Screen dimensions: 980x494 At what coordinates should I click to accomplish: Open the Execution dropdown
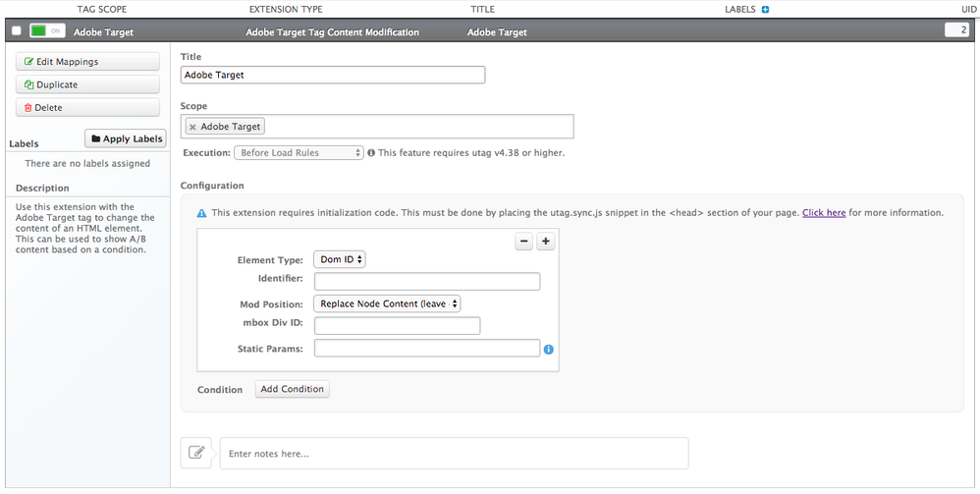(299, 153)
